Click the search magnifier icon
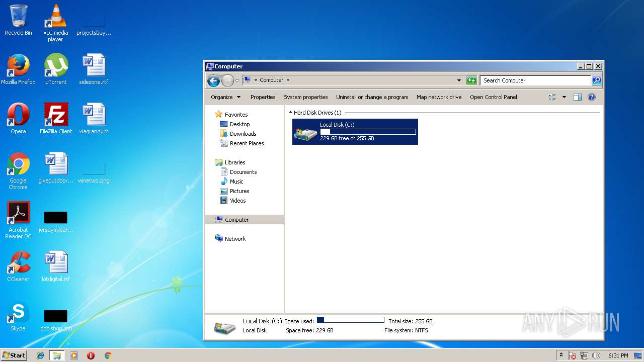The image size is (644, 362). pos(596,80)
